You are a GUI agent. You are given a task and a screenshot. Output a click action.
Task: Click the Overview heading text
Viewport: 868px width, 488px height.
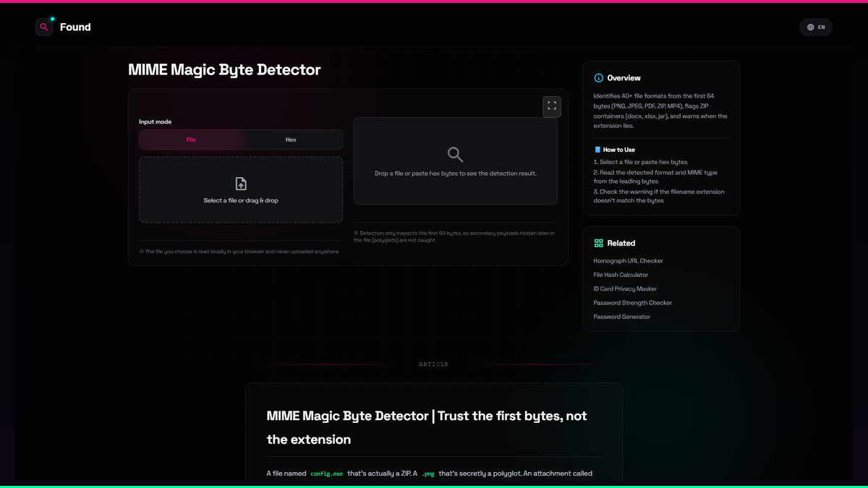click(624, 78)
